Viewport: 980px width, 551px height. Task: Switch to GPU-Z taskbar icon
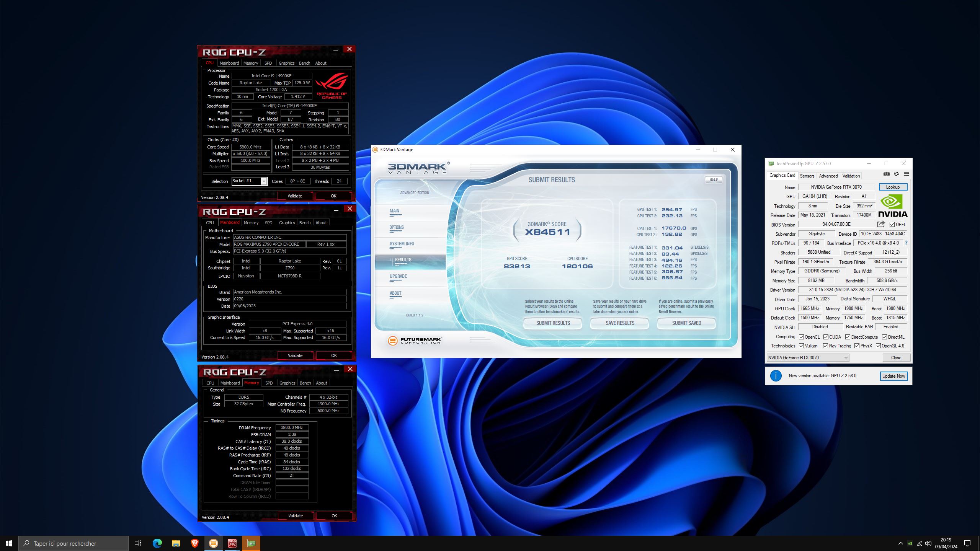coord(251,543)
